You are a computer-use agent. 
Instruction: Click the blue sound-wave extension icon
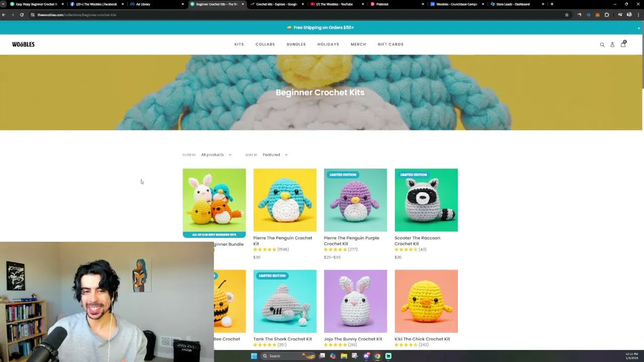point(588,15)
